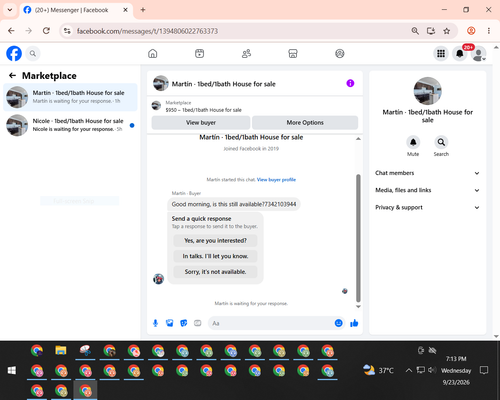Open File Explorer from taskbar
This screenshot has width=500, height=400.
tap(61, 351)
